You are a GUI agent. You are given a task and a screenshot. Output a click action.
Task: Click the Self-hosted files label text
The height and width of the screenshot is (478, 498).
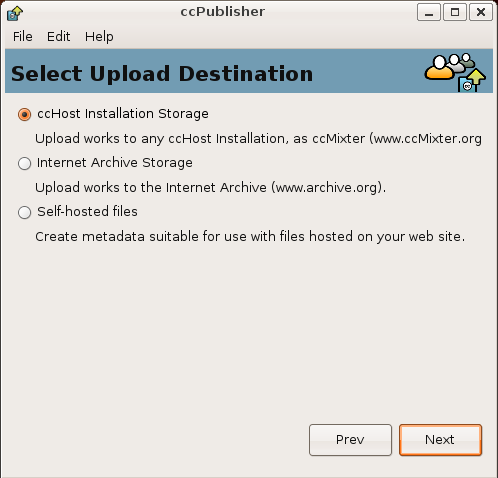coord(87,212)
